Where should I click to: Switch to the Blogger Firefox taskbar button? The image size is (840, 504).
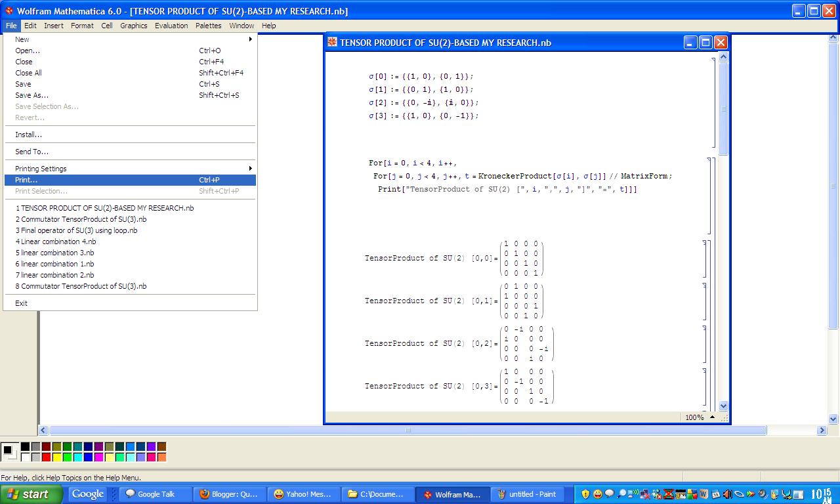click(x=231, y=494)
